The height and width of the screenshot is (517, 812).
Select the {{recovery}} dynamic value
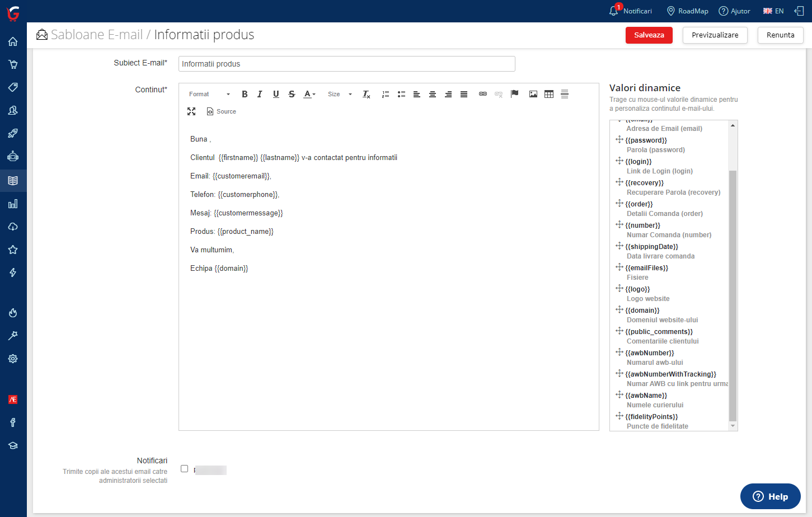644,183
